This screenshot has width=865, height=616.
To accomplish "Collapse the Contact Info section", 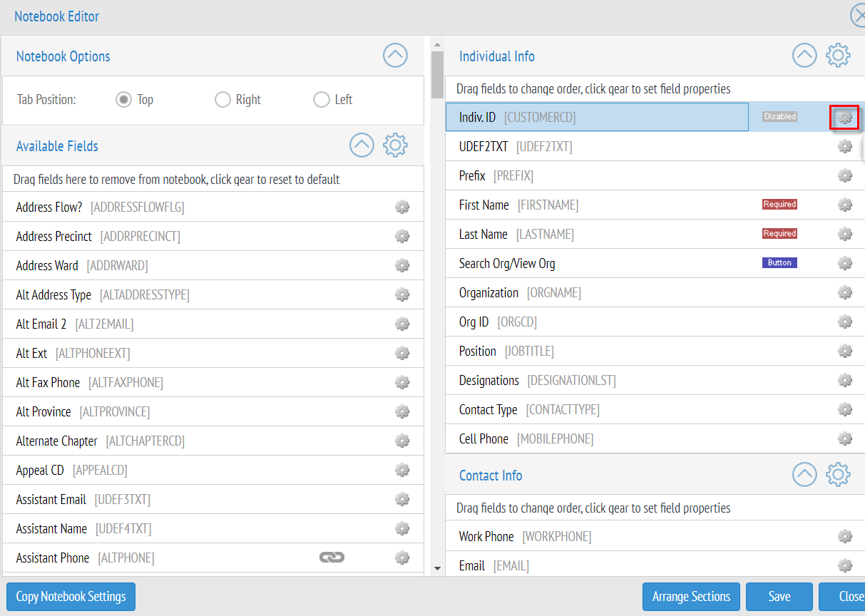I will tap(804, 475).
